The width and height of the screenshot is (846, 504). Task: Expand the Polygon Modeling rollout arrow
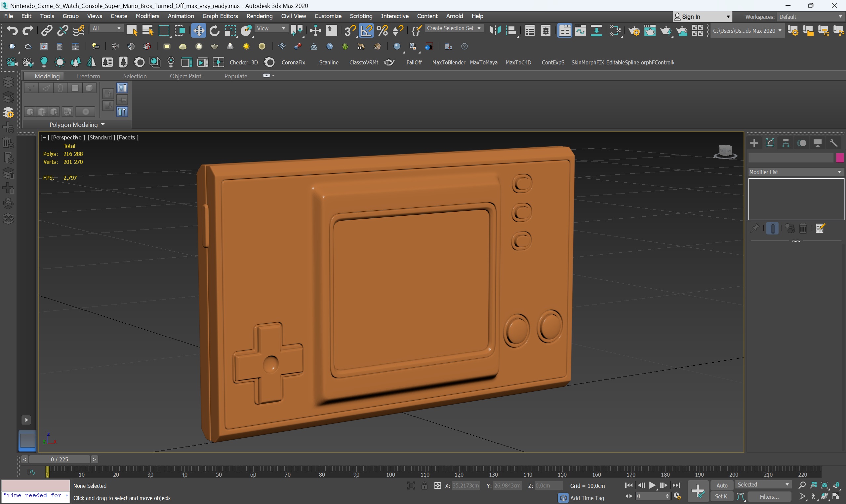[102, 124]
